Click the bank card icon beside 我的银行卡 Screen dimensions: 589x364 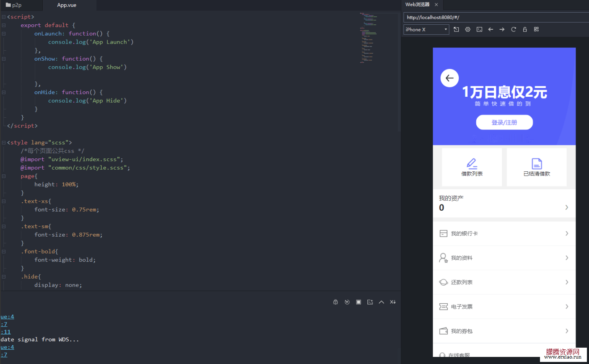tap(443, 233)
